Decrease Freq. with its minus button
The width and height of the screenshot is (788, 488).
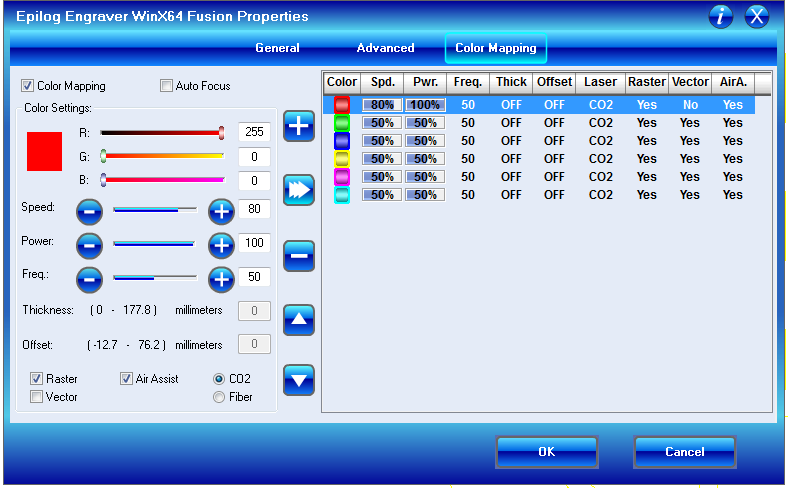click(89, 279)
